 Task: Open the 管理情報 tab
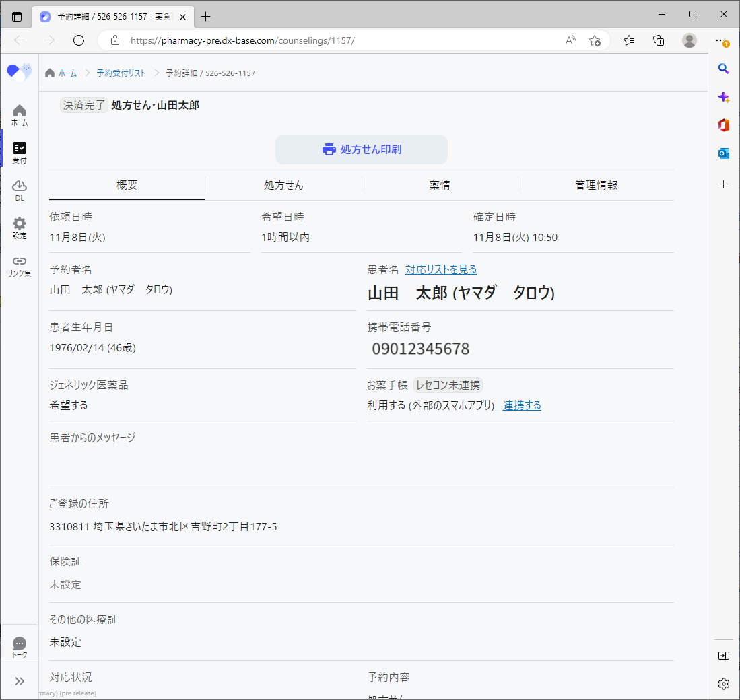point(596,185)
